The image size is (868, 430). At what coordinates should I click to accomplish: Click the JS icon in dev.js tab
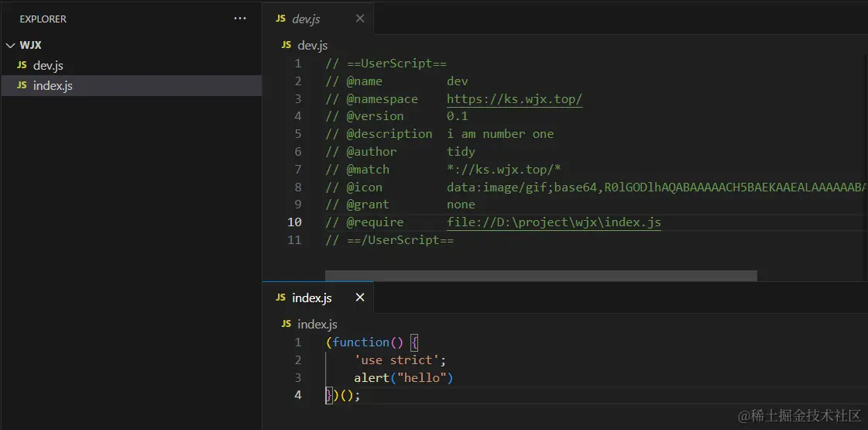280,19
